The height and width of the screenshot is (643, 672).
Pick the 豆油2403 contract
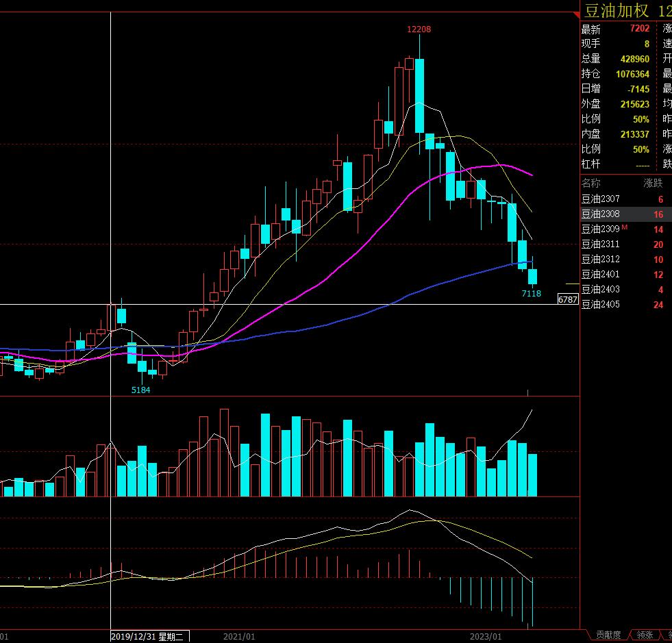601,290
